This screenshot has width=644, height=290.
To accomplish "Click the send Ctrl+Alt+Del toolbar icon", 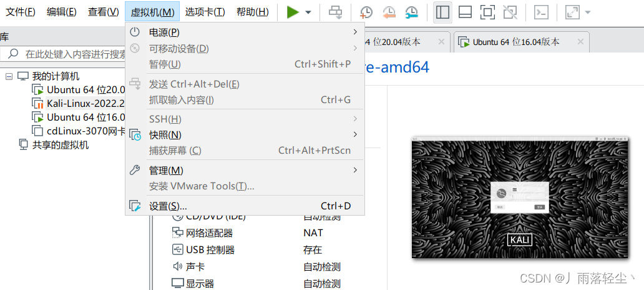I will (x=336, y=12).
